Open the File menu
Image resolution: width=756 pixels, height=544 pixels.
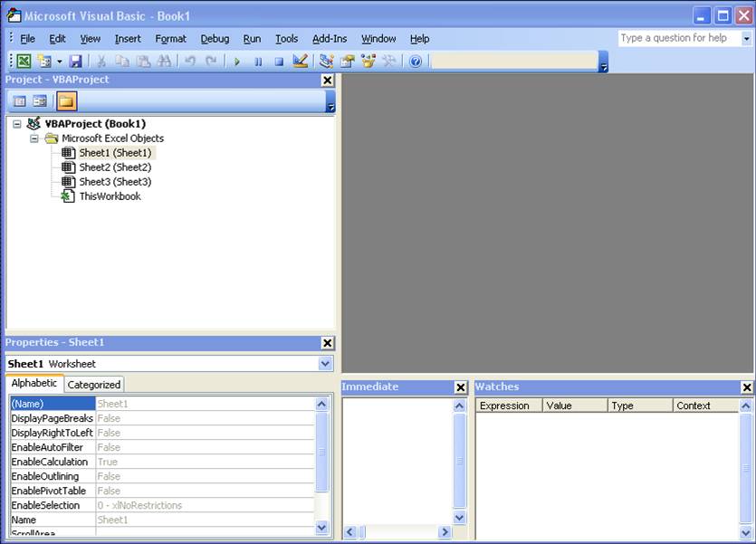27,39
